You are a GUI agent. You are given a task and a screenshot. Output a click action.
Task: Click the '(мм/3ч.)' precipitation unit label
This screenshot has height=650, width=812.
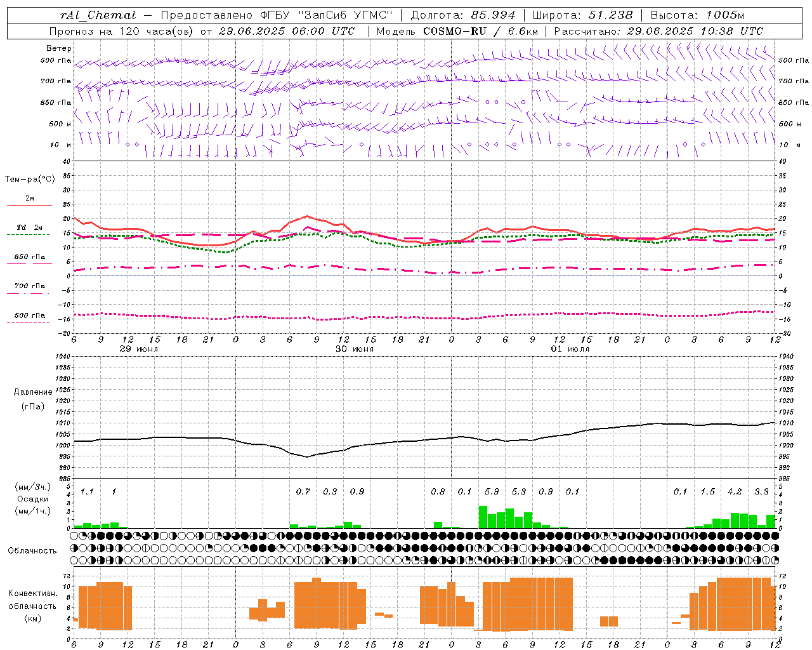coord(33,487)
